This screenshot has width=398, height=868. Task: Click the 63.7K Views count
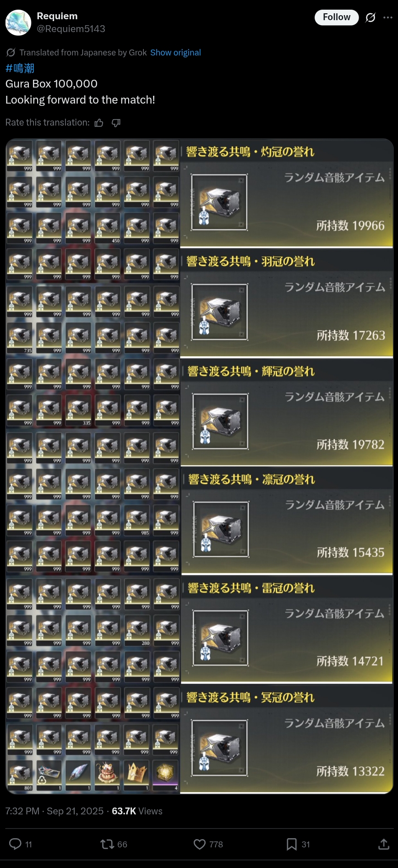click(x=137, y=811)
